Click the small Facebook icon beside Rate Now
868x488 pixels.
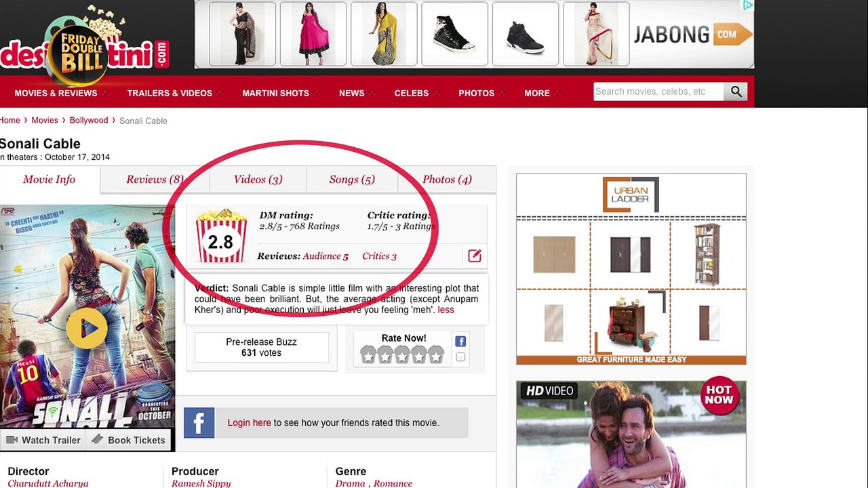(460, 342)
